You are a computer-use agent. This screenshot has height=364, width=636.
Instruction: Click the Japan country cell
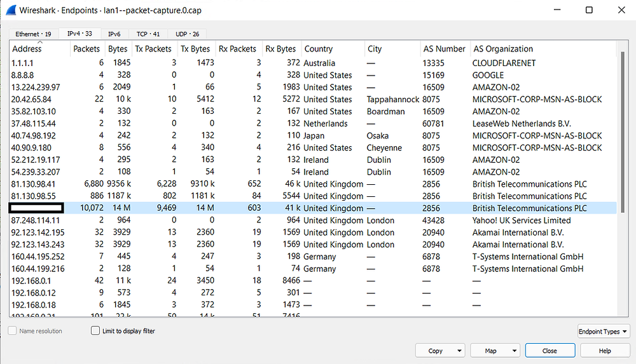pyautogui.click(x=314, y=136)
